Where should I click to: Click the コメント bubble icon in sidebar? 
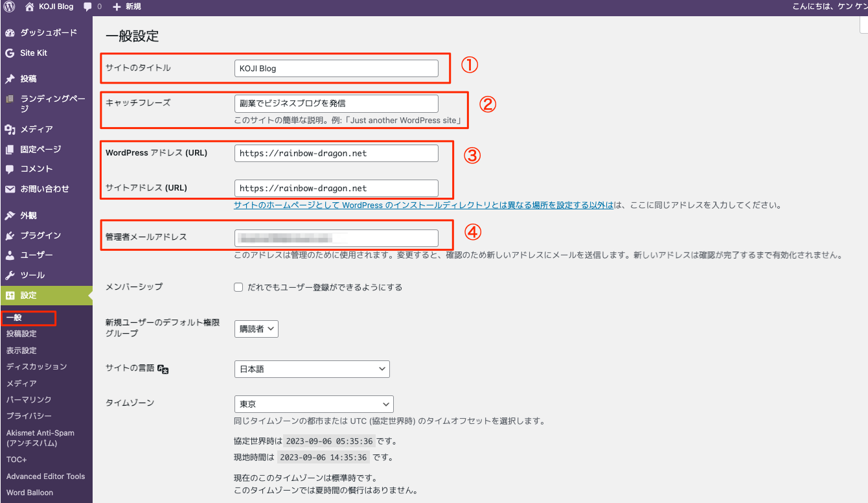tap(10, 169)
